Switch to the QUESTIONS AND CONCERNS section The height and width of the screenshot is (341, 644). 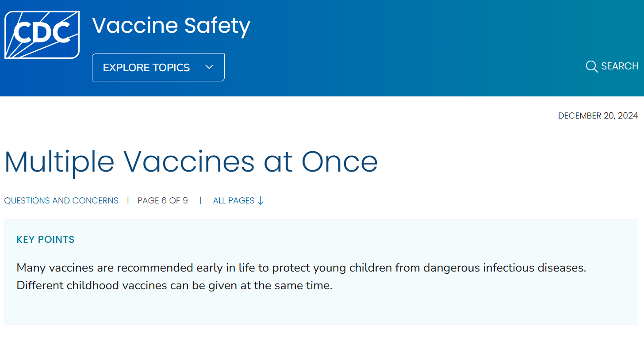click(61, 200)
